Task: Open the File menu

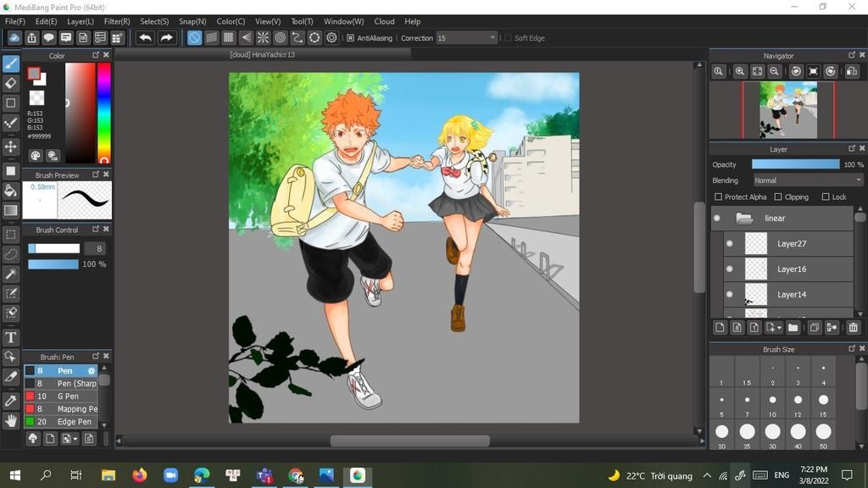Action: pyautogui.click(x=14, y=21)
